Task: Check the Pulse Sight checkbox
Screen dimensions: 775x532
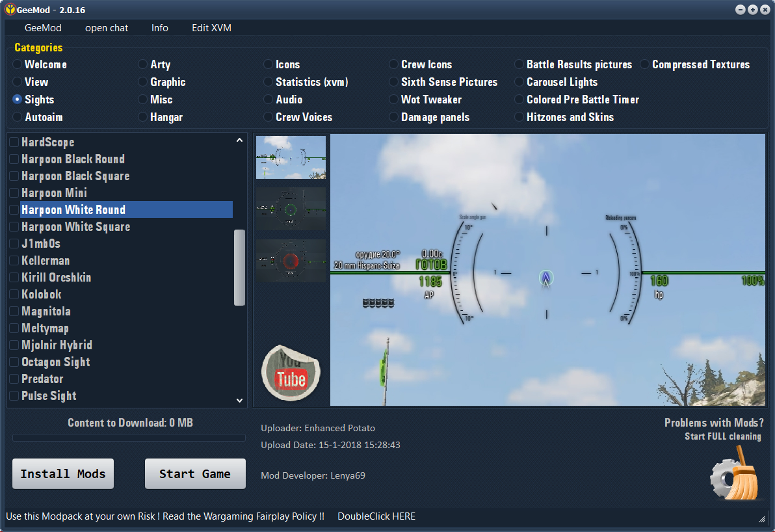Action: point(14,396)
